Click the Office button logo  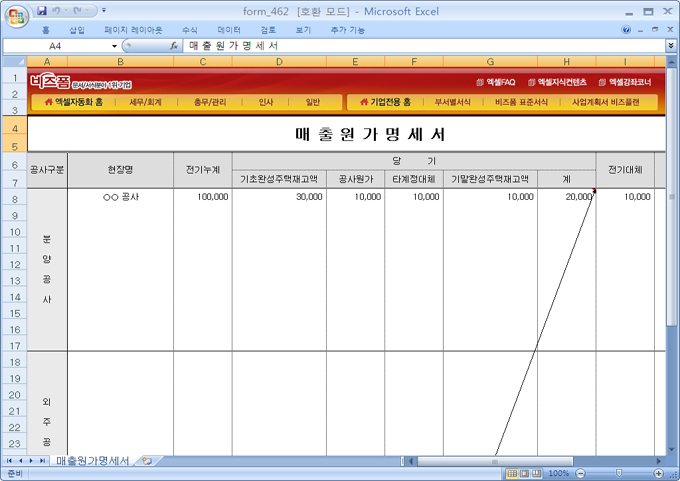click(x=16, y=17)
